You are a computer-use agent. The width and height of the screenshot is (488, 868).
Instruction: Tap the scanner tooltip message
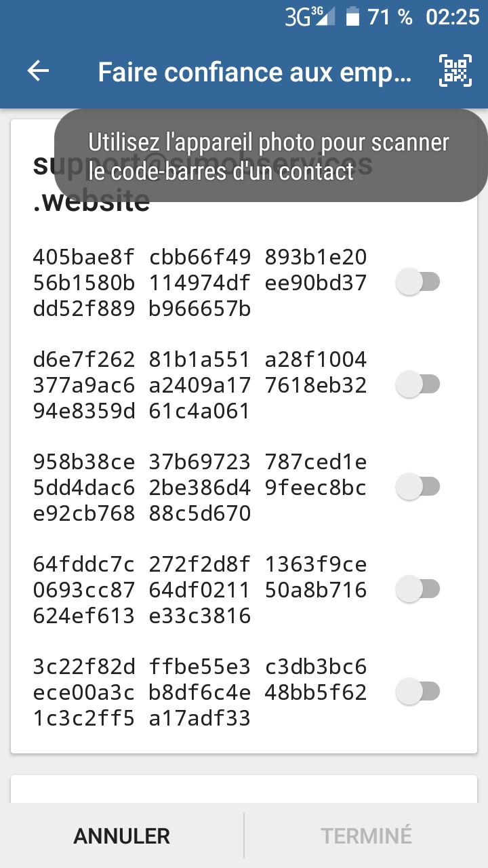pos(269,157)
